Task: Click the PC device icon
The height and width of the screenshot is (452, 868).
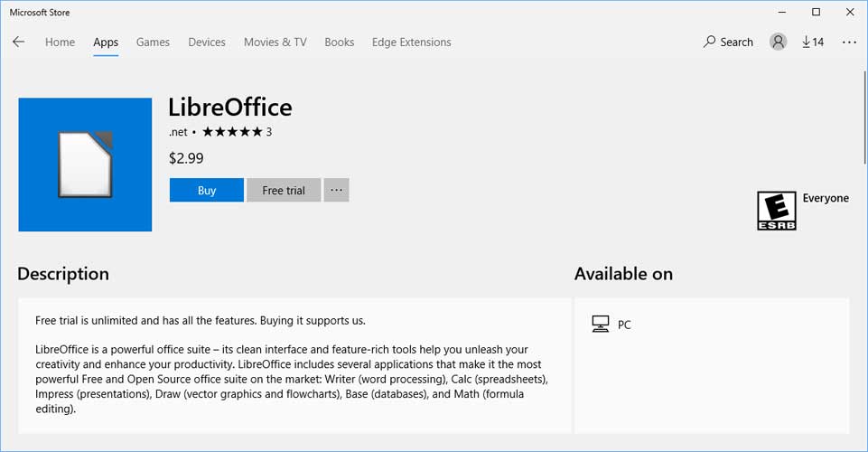Action: point(600,324)
